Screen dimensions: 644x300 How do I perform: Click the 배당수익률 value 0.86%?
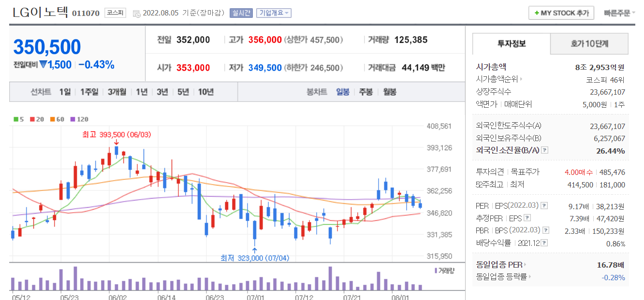(615, 244)
